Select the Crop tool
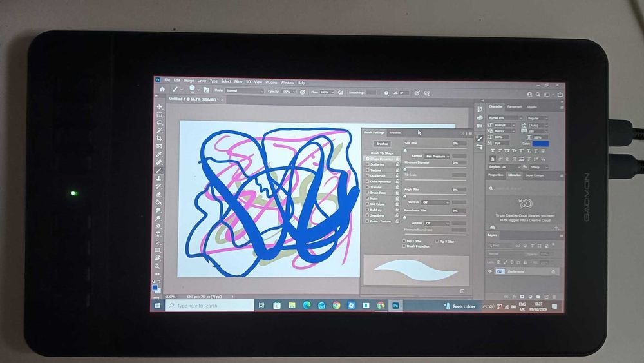Image resolution: width=644 pixels, height=363 pixels. point(159,139)
